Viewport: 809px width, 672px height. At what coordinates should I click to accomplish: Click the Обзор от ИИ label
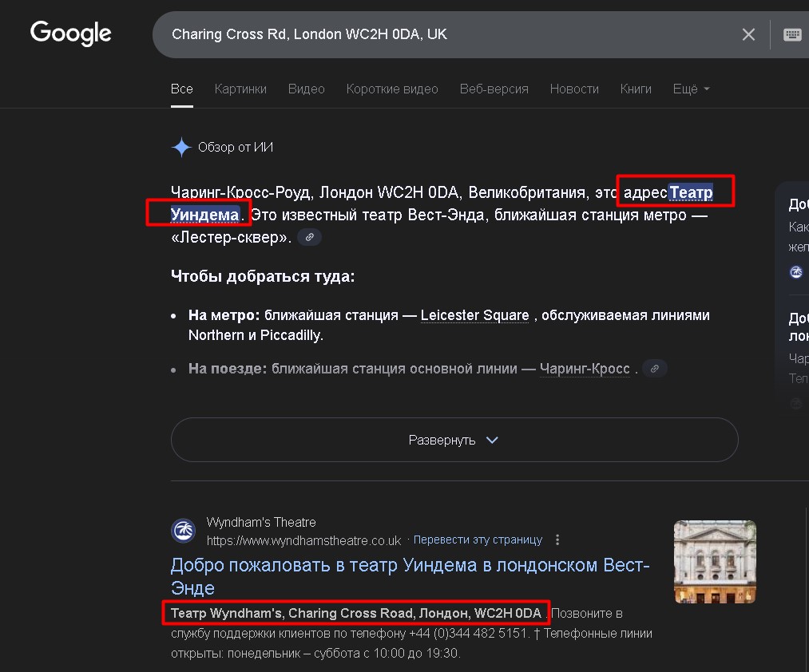click(x=236, y=148)
